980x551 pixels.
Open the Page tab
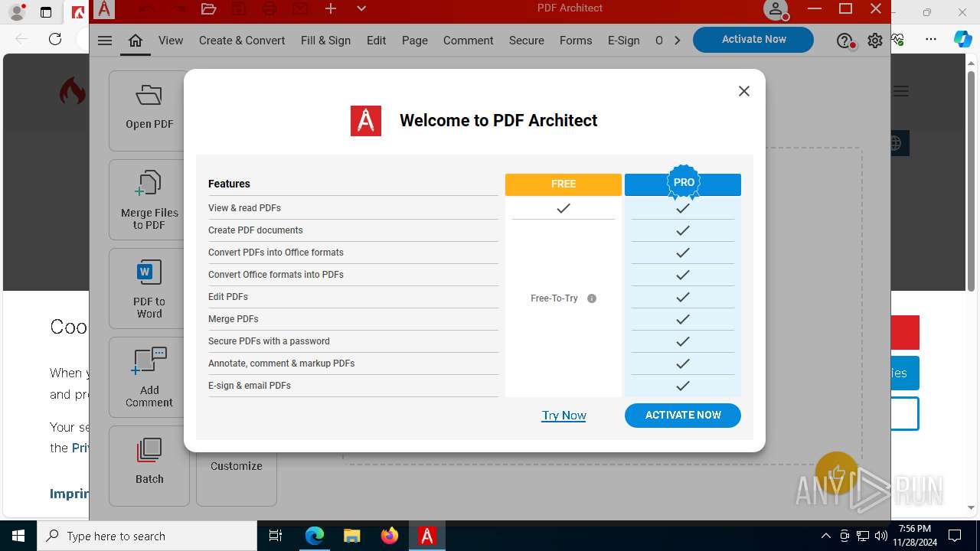tap(415, 41)
